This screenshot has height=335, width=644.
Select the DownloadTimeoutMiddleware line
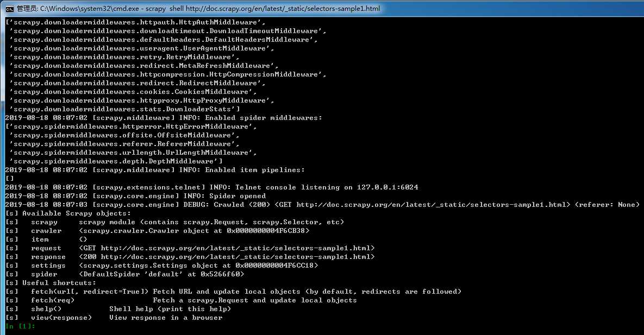[x=168, y=31]
